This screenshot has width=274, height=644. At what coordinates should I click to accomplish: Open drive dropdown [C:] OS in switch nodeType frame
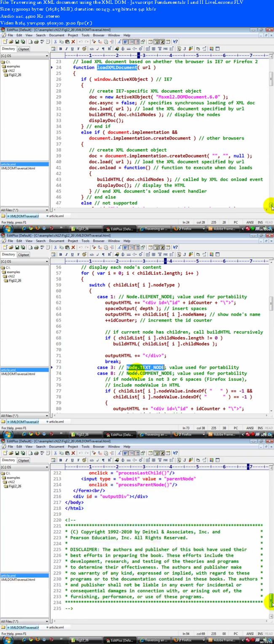pyautogui.click(x=24, y=261)
